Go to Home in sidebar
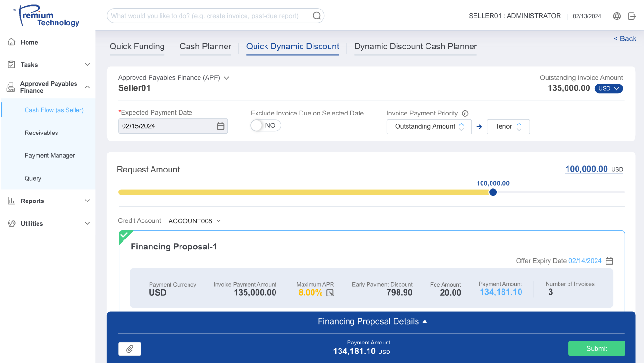644x363 pixels. (x=29, y=42)
